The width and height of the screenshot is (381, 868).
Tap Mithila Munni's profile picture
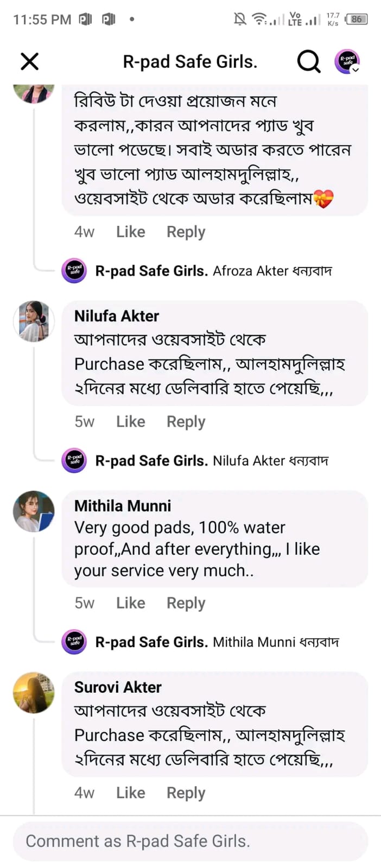pos(34,511)
